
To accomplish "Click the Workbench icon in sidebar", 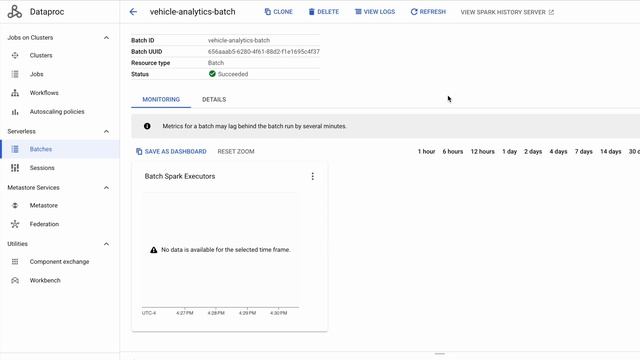I will point(15,280).
